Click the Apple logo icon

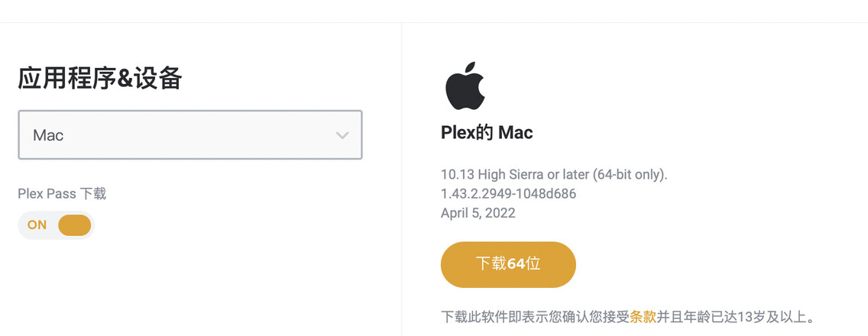(465, 86)
